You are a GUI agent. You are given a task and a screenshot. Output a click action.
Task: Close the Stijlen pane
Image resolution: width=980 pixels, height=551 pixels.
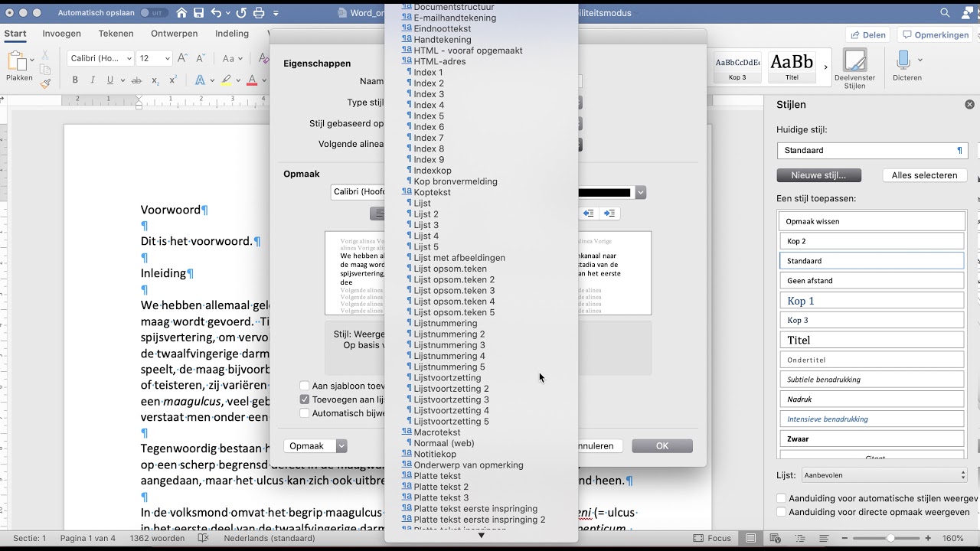[969, 105]
